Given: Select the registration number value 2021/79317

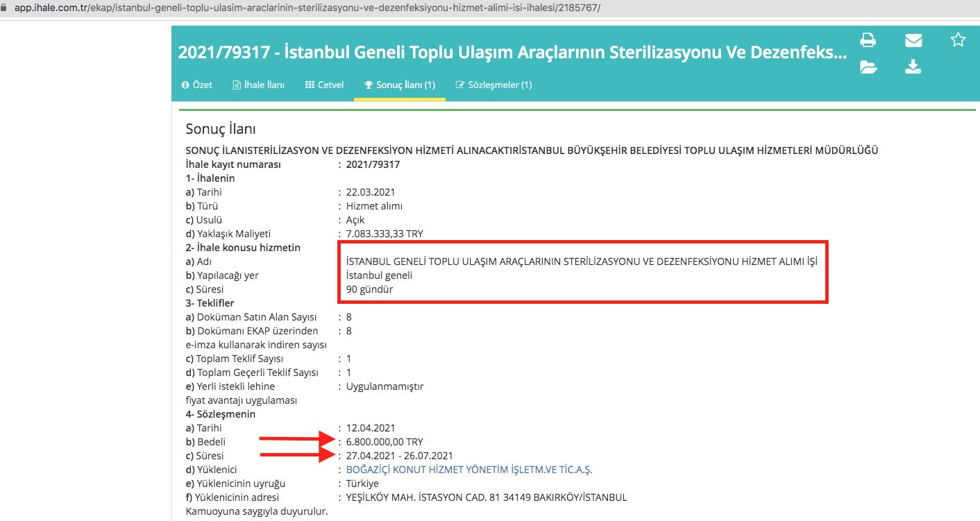Looking at the screenshot, I should point(373,164).
